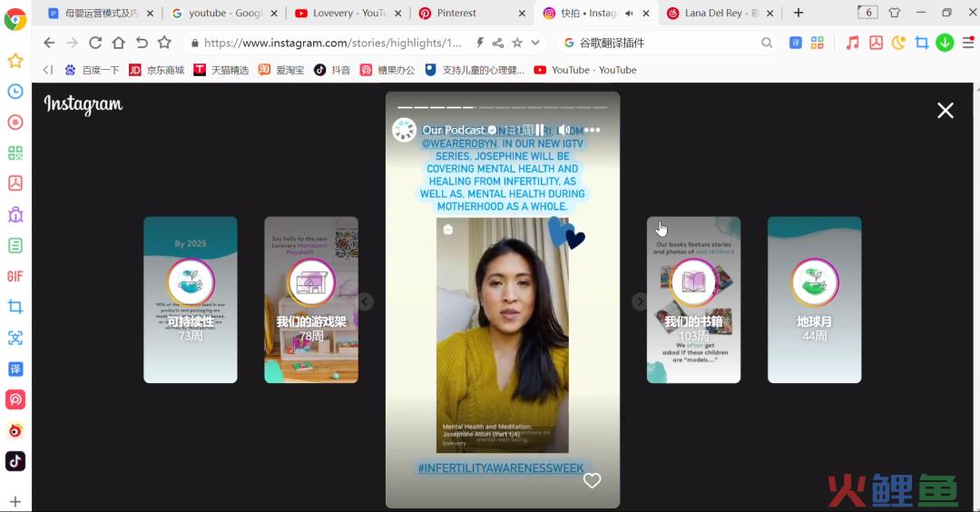Open 百度一下 bookmark
This screenshot has height=512, width=980.
[92, 70]
